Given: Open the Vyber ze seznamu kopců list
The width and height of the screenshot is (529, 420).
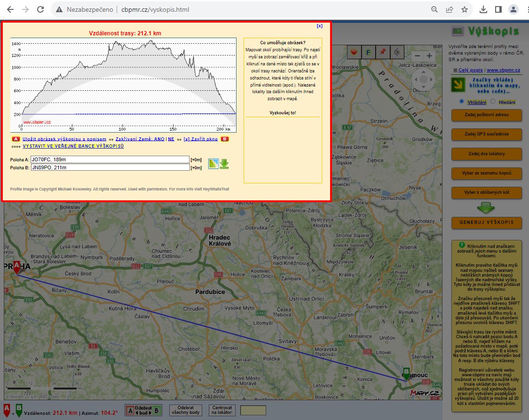Looking at the screenshot, I should tap(487, 173).
